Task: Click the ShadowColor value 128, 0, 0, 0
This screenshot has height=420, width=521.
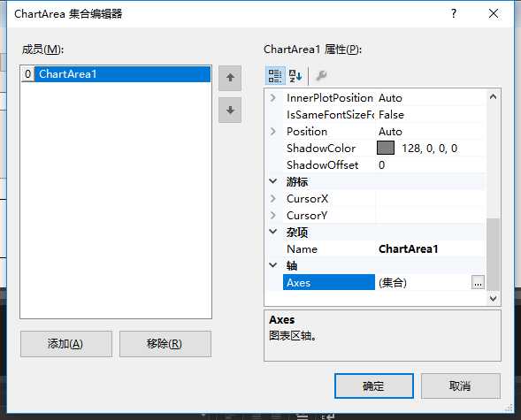Action: pyautogui.click(x=429, y=149)
